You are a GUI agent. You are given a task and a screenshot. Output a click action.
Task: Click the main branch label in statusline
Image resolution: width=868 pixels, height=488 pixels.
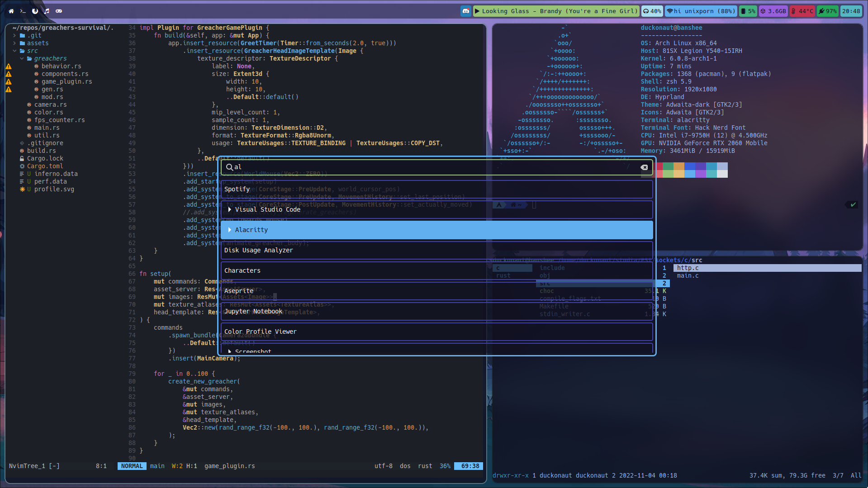(157, 466)
